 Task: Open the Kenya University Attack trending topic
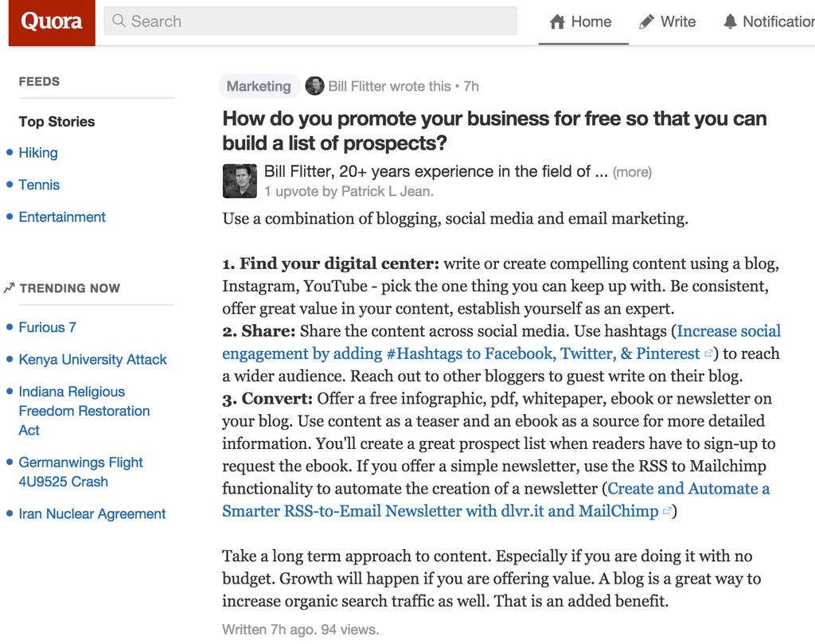coord(92,360)
